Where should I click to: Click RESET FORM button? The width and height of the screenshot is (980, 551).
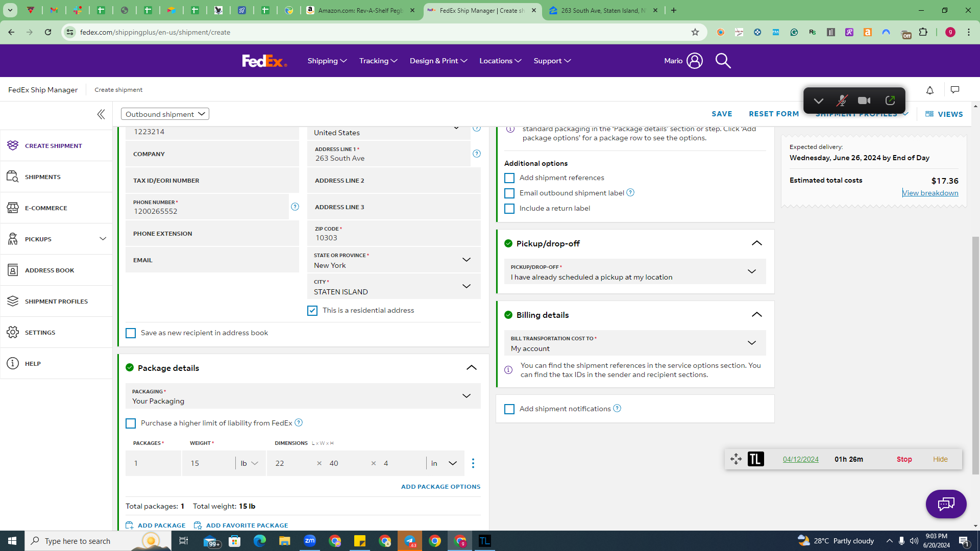coord(774,114)
